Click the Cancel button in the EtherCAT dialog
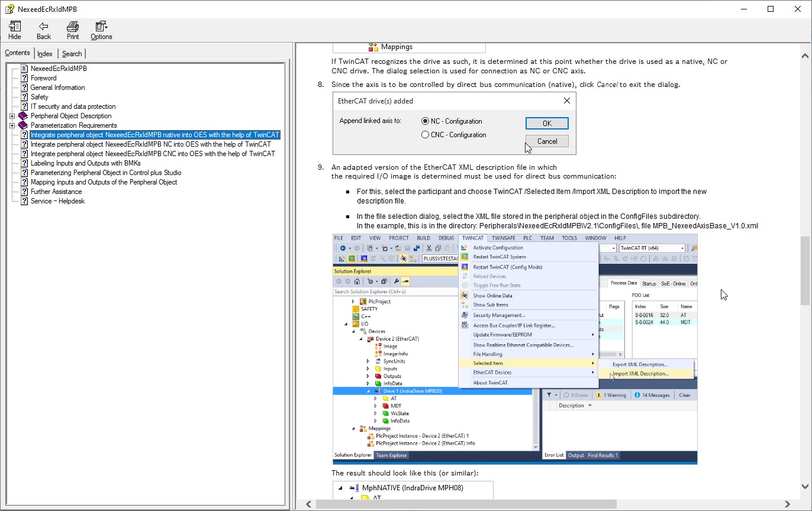 [547, 141]
